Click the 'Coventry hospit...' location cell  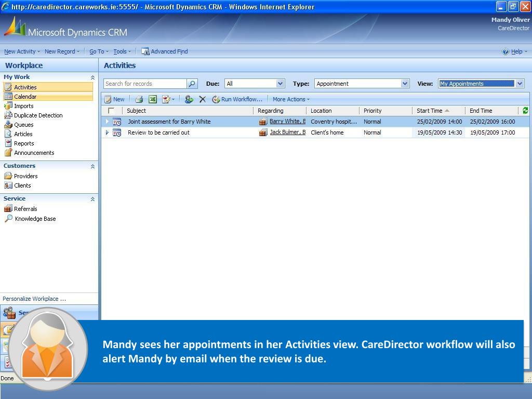click(334, 122)
